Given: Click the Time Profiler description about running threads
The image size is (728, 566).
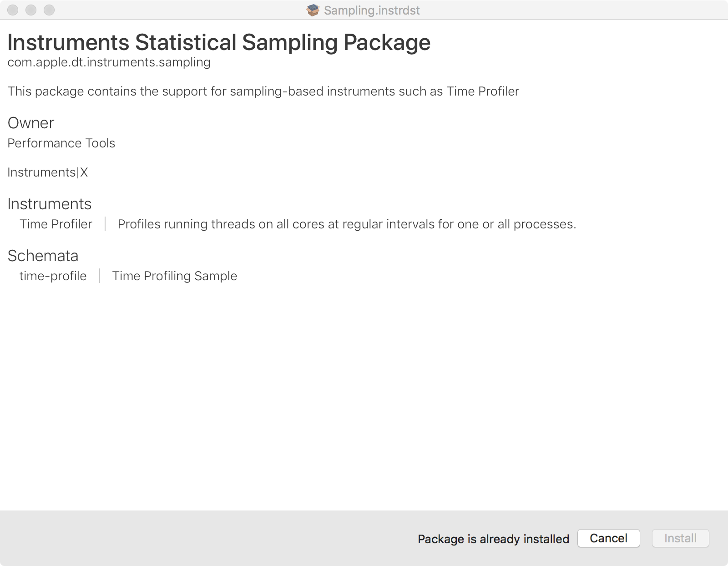Looking at the screenshot, I should coord(347,224).
